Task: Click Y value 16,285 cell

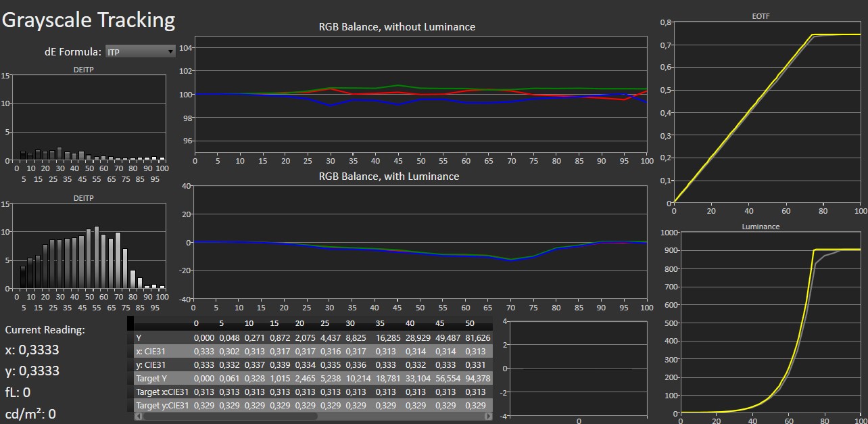Action: point(387,337)
